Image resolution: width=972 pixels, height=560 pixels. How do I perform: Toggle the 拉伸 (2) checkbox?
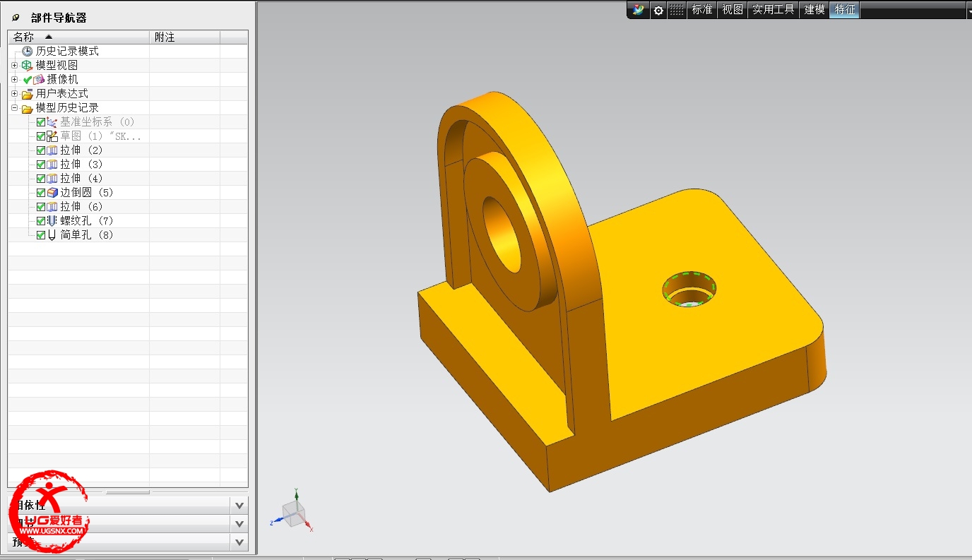coord(41,150)
